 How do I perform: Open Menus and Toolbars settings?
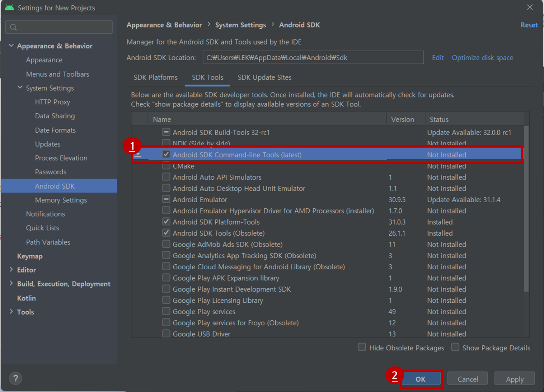pyautogui.click(x=57, y=74)
